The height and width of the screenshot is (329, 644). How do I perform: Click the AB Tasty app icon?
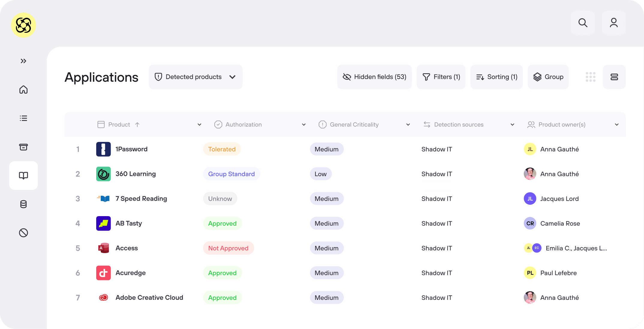click(x=103, y=223)
